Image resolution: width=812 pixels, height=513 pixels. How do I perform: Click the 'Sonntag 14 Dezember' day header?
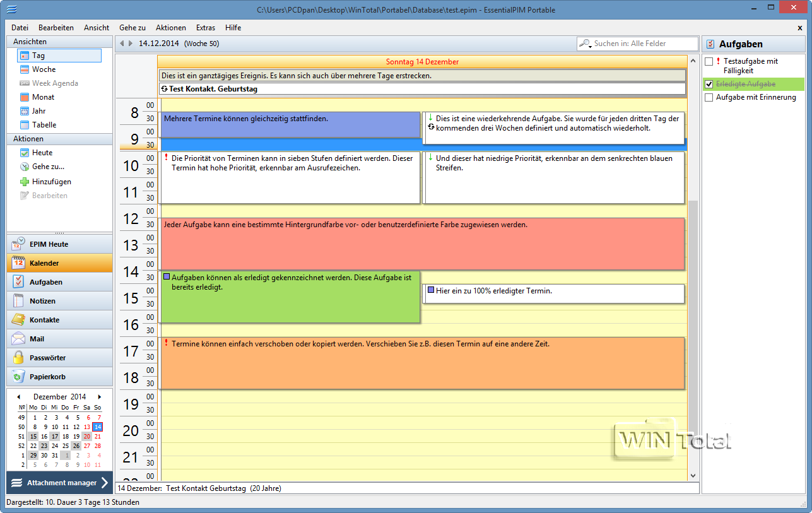click(422, 62)
